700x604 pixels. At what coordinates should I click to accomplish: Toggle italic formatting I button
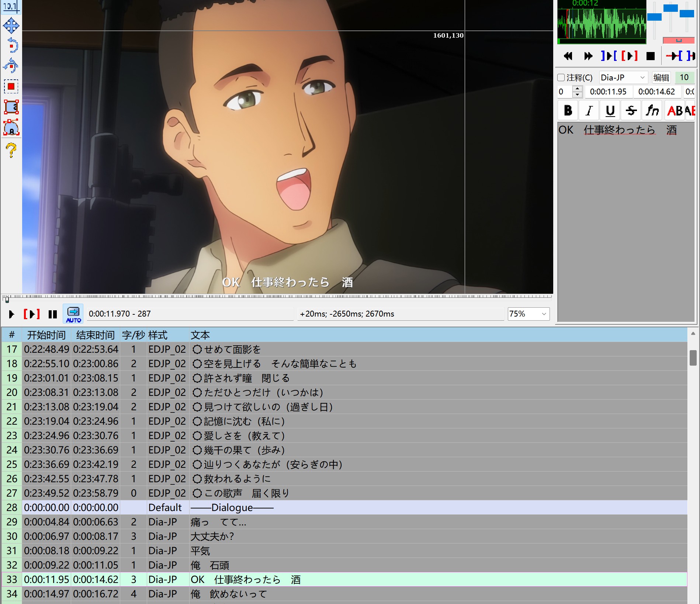[589, 110]
